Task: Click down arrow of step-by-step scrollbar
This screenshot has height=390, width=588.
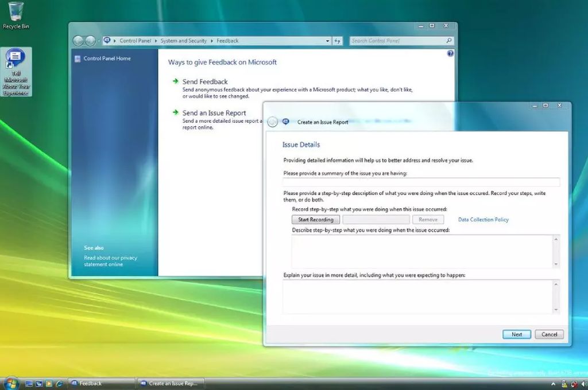Action: (556, 264)
